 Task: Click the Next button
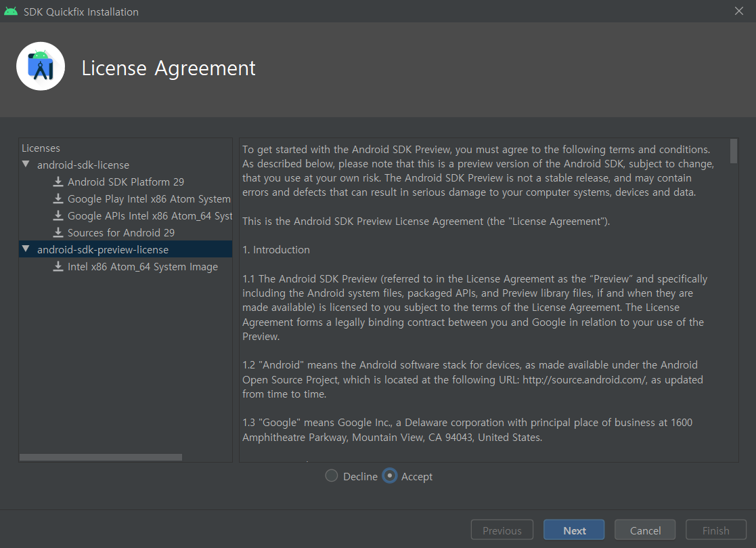click(574, 530)
